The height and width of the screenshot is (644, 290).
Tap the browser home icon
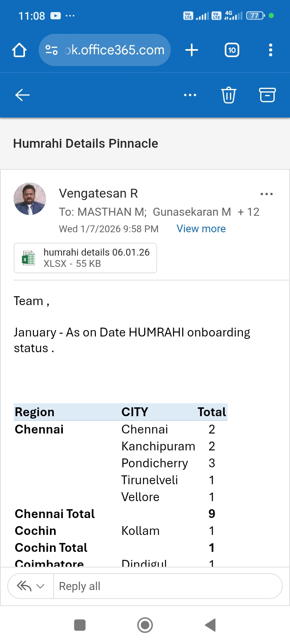(x=19, y=50)
